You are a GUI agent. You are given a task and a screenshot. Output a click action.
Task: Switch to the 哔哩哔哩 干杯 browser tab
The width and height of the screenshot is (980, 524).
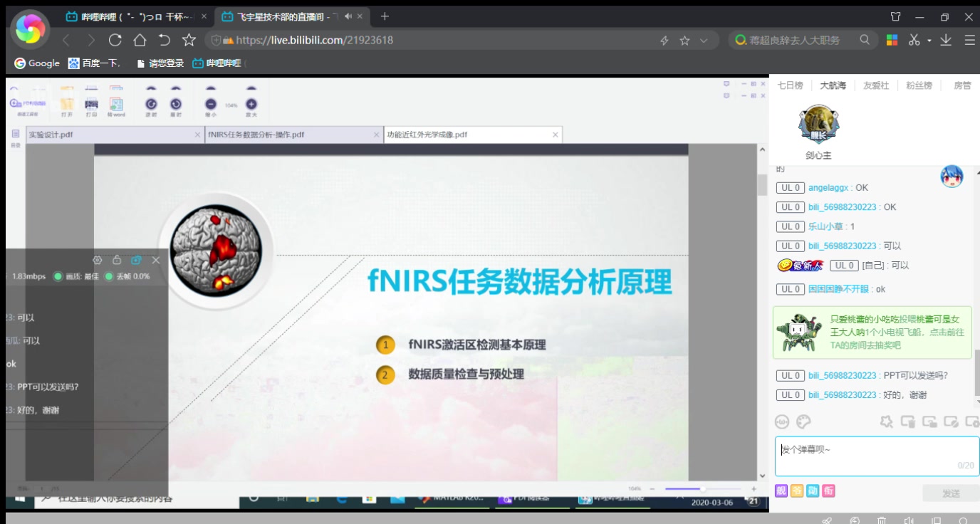135,17
